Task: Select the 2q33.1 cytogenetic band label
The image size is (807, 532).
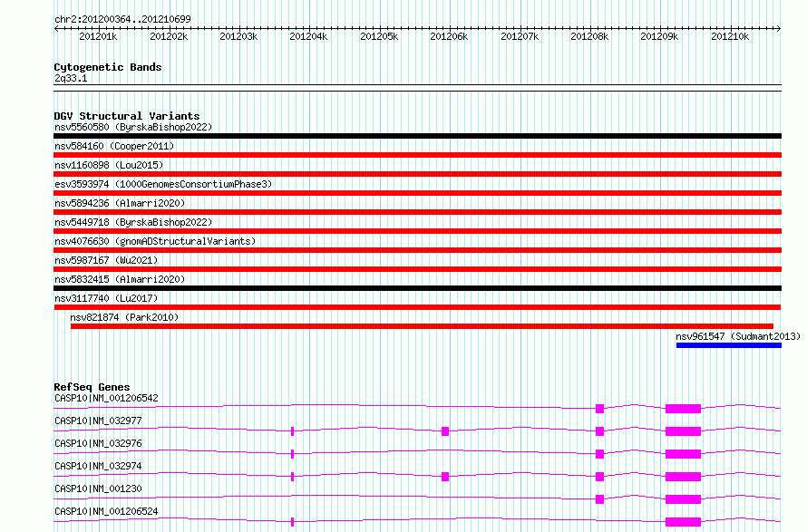Action: coord(71,78)
